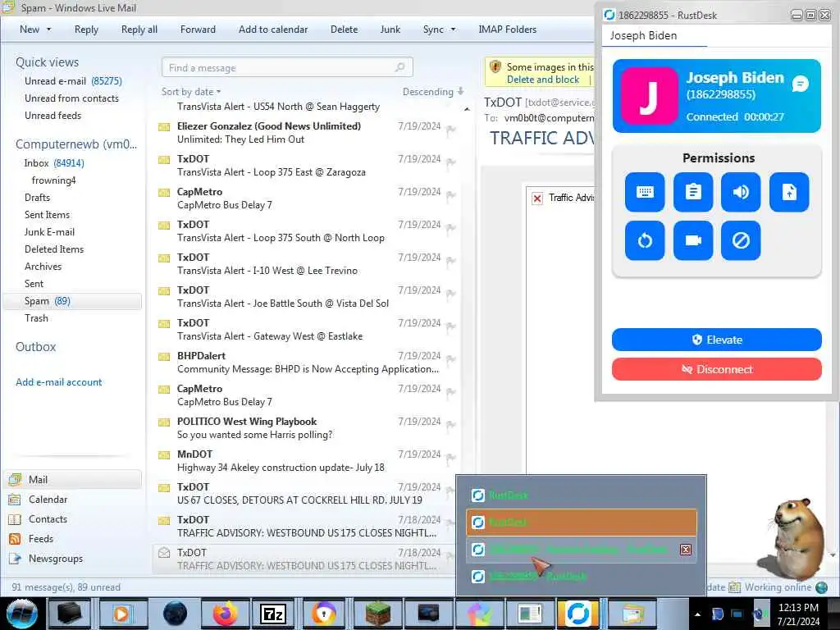This screenshot has height=630, width=840.
Task: Click Add e-mail account link
Action: click(58, 382)
